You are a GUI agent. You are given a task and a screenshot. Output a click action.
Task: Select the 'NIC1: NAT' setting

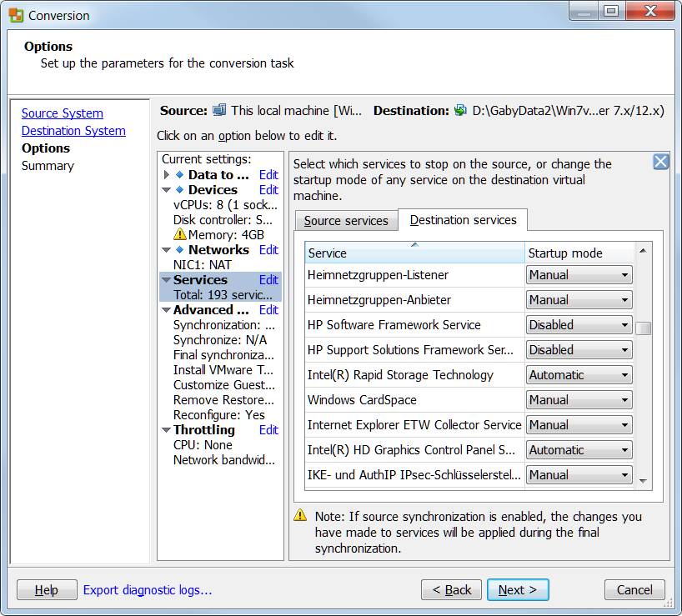tap(203, 264)
